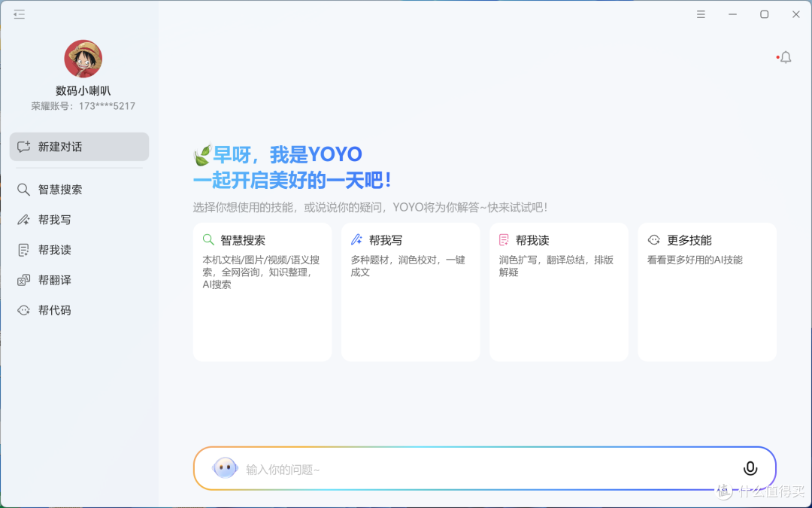Click the sidebar translate icon for 帮翻译
This screenshot has height=508, width=812.
(x=23, y=281)
